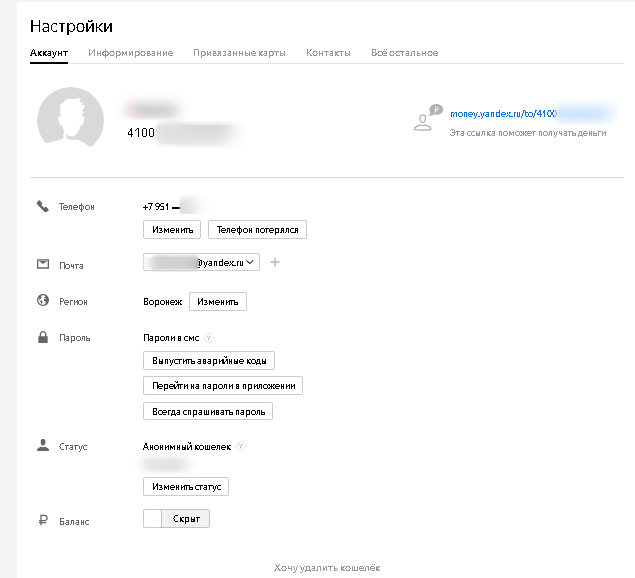Click the person status icon
Screen dimensions: 635x578
(x=43, y=445)
